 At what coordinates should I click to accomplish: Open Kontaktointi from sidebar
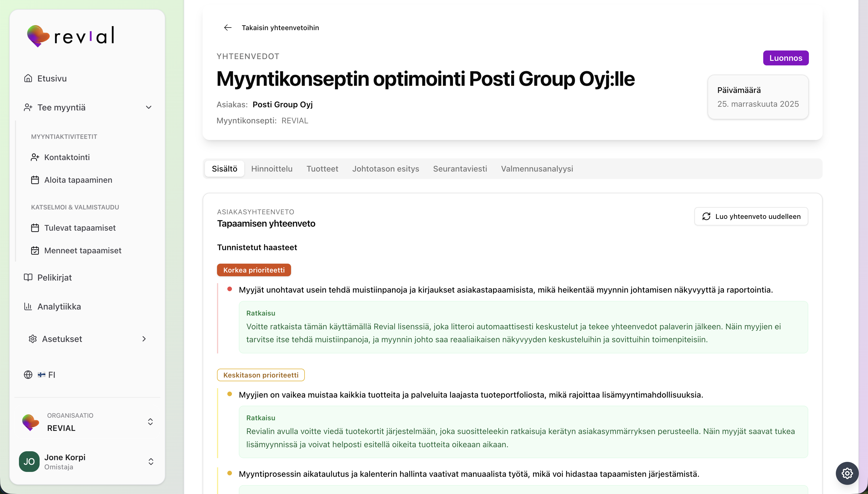tap(67, 157)
